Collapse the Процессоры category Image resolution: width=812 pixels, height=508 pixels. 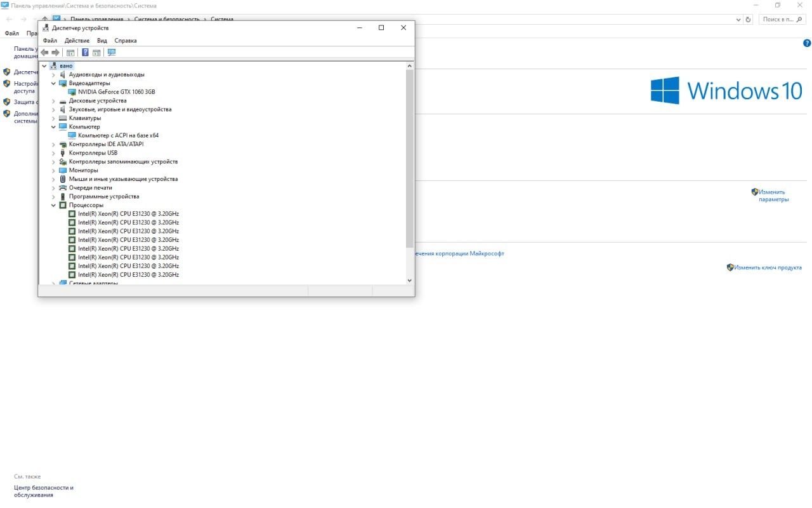click(53, 205)
